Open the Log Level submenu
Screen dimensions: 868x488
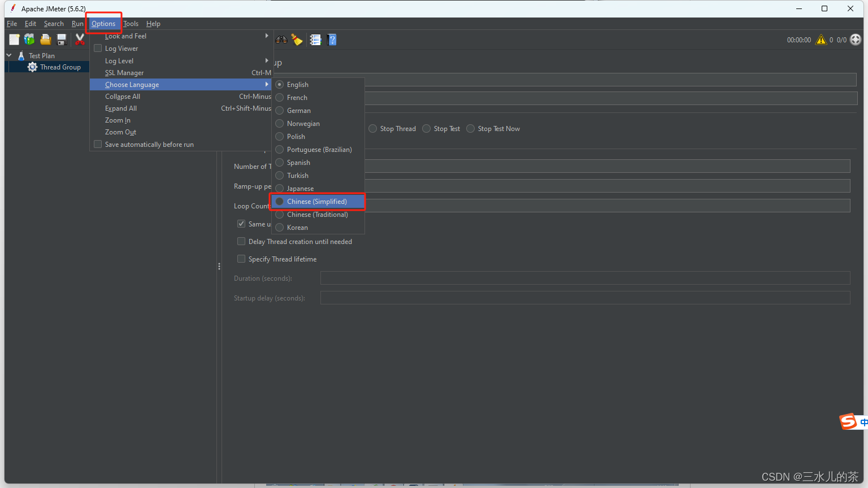(x=119, y=60)
